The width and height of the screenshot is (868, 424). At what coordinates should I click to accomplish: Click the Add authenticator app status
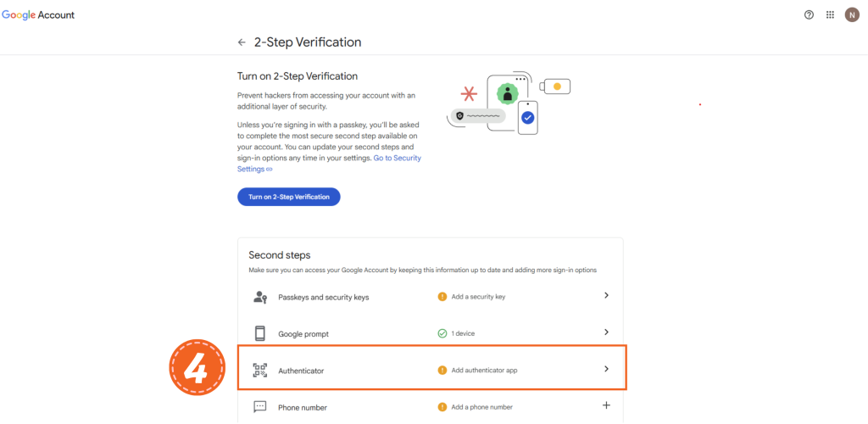point(486,371)
